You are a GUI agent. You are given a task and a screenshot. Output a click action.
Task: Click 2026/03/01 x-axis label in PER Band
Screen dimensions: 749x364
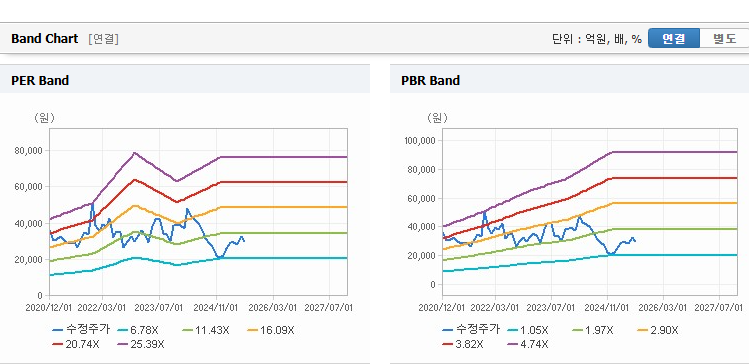point(273,308)
